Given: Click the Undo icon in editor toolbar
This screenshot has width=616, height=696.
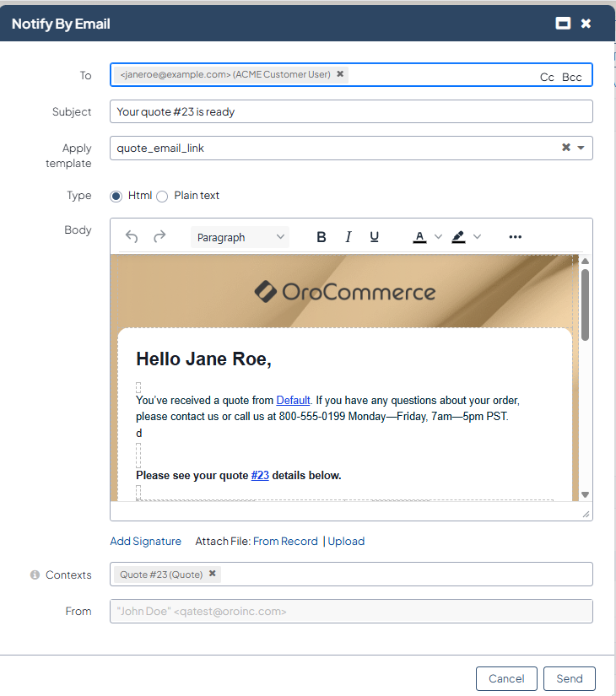Looking at the screenshot, I should pos(132,237).
